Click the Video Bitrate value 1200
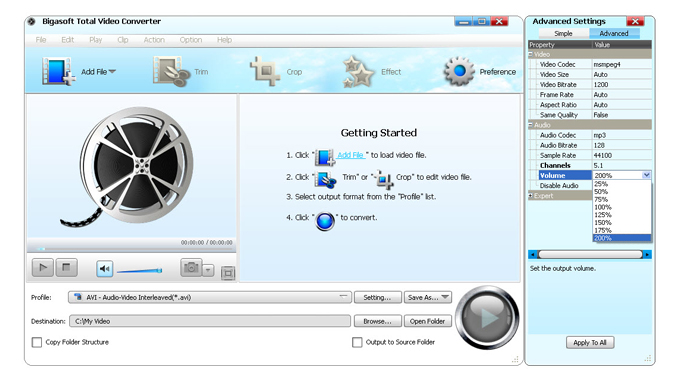 click(x=601, y=85)
